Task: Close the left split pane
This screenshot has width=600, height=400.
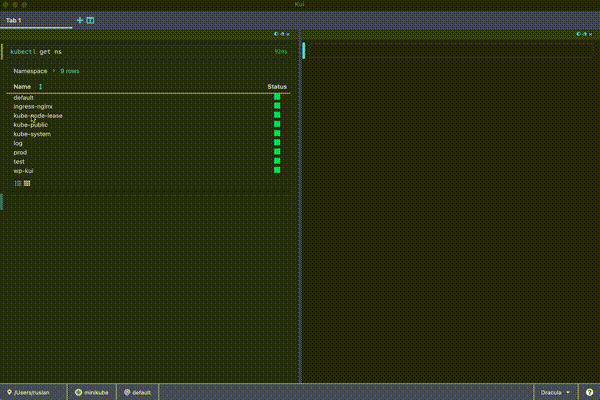Action: tap(290, 34)
